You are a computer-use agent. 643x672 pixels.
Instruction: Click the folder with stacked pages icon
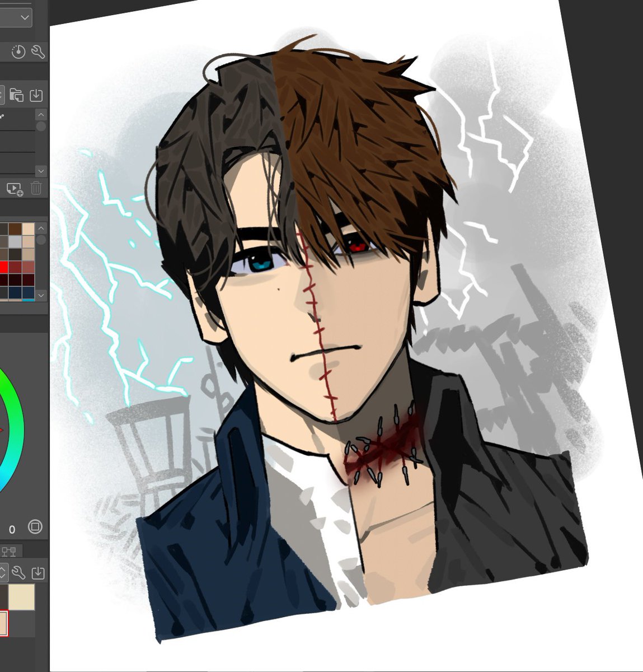pos(16,95)
